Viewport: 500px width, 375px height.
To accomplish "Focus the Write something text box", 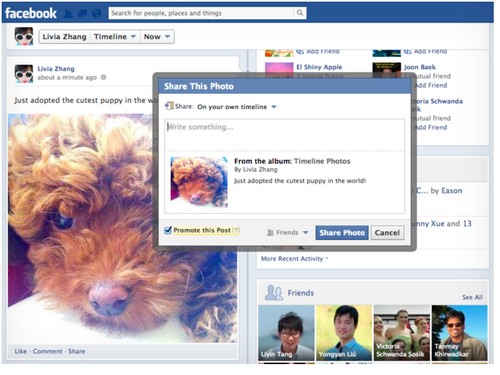I will click(285, 134).
